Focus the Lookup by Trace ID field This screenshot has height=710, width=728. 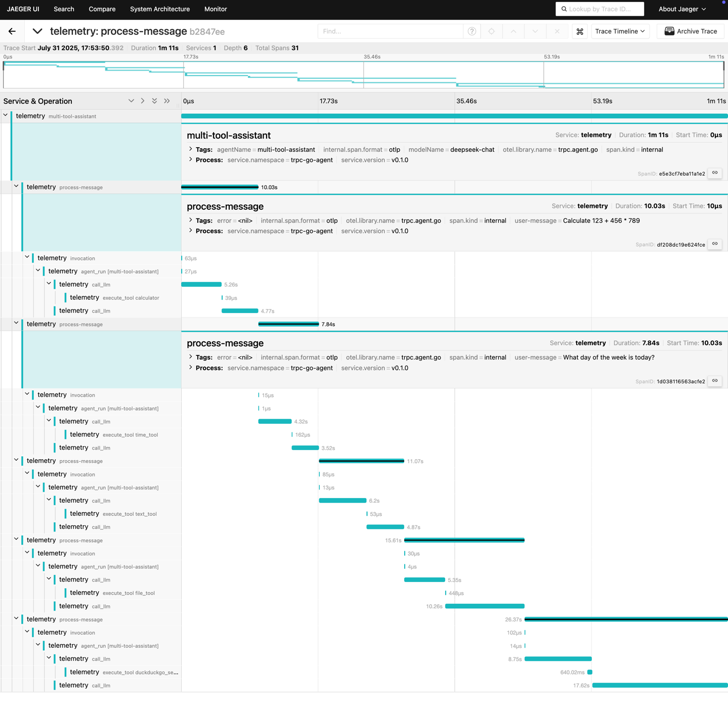tap(600, 9)
